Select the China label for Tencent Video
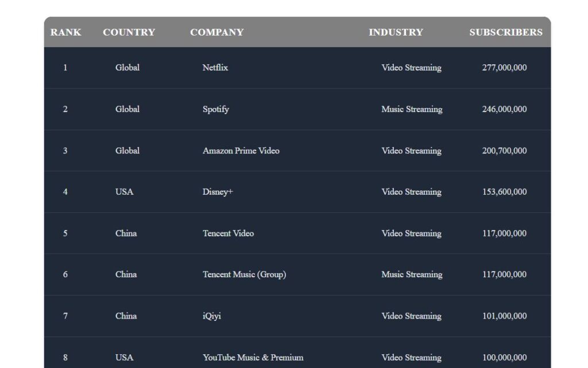 (x=125, y=233)
